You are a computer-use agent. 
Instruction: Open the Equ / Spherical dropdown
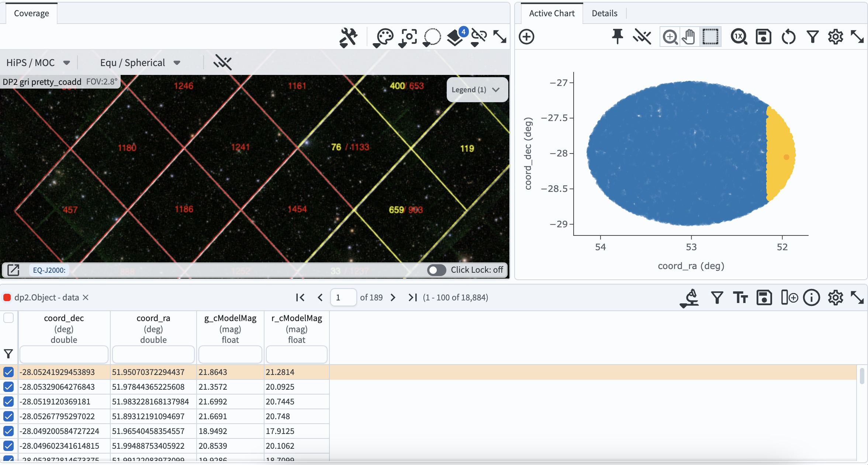click(x=140, y=63)
